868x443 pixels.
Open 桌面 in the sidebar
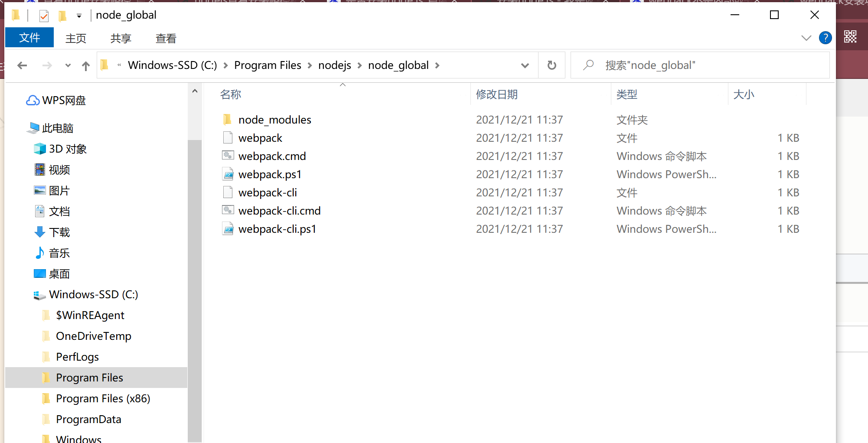(x=59, y=274)
